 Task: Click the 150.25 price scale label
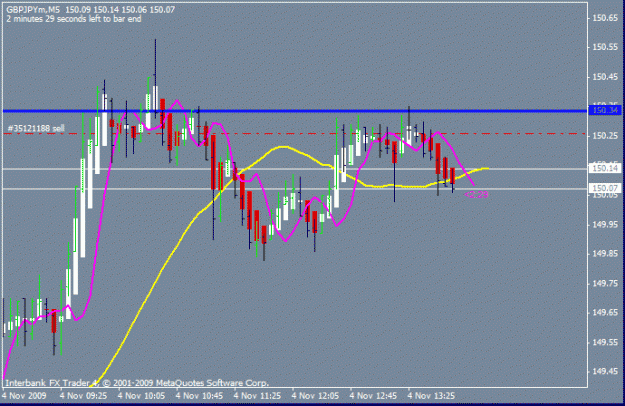coord(605,136)
